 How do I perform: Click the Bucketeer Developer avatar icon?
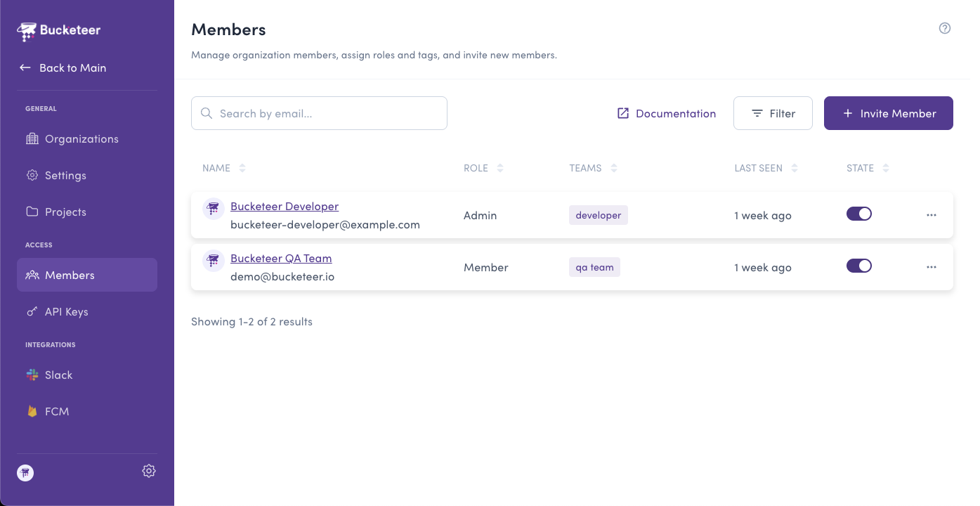point(214,209)
